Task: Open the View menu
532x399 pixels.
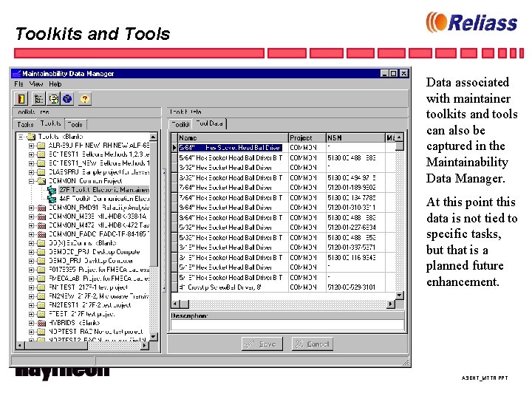Action: pyautogui.click(x=36, y=84)
